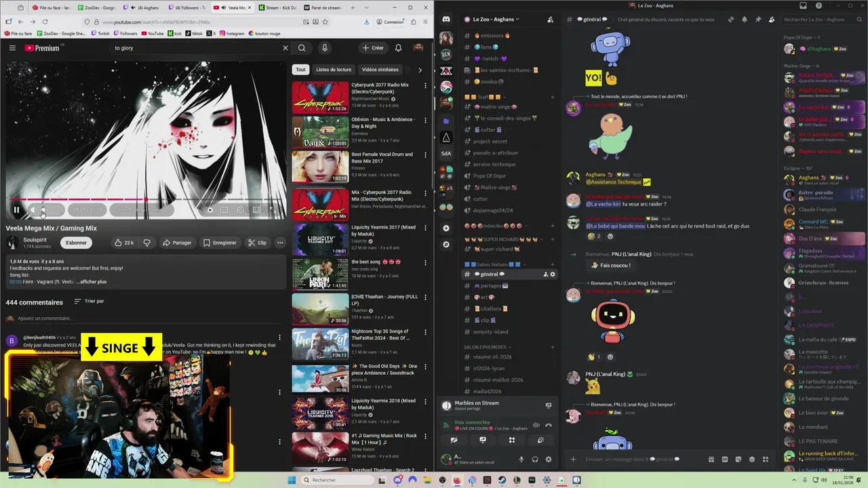Open the Twitch bookmark in bookmarks bar
Screen dimensions: 868x488
[100, 33]
